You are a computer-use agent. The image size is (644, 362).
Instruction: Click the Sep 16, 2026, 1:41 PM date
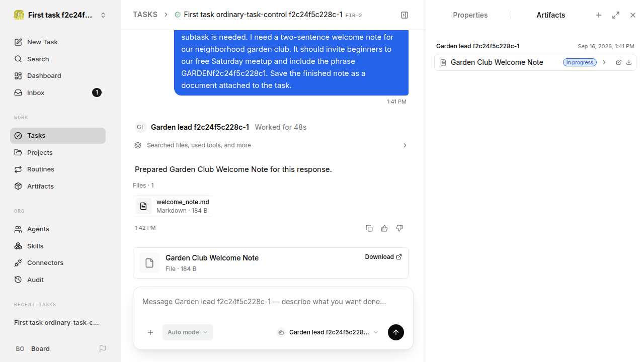[x=606, y=46]
